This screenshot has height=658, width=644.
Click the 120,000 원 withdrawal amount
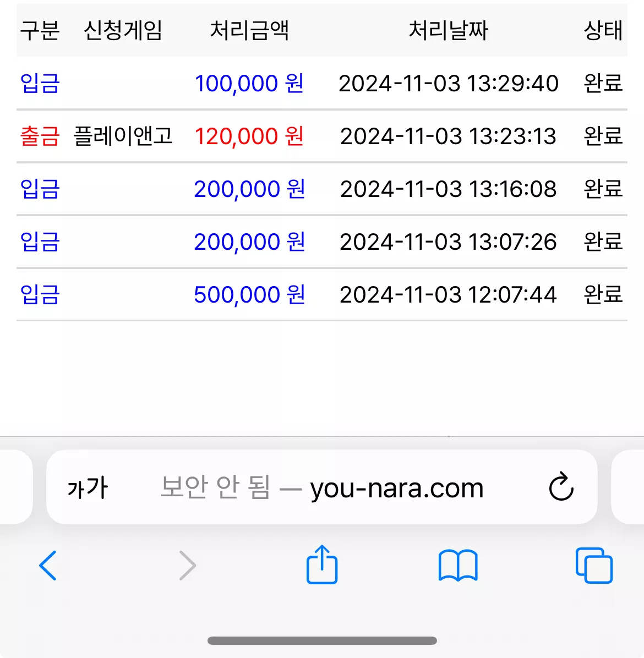click(x=249, y=136)
